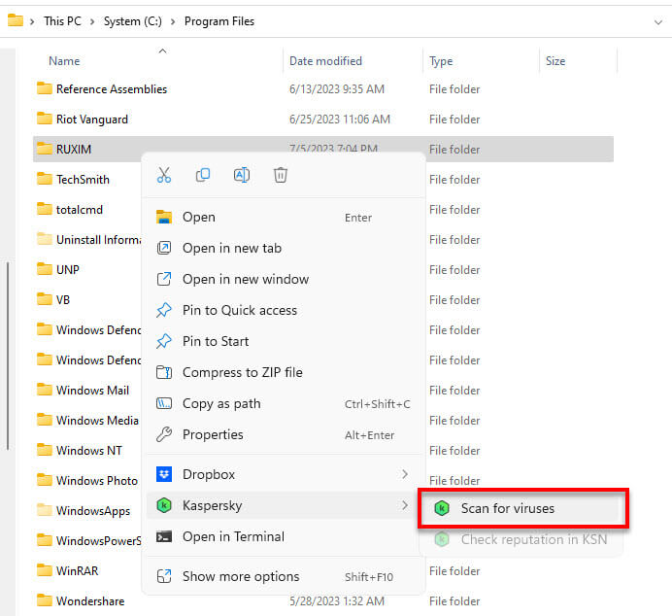Select the Wondershare folder row
This screenshot has width=672, height=616.
pyautogui.click(x=89, y=600)
